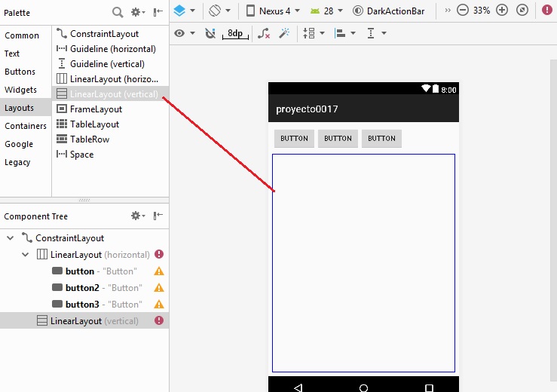The image size is (557, 392).
Task: Search the Palette with magnifier icon
Action: pyautogui.click(x=118, y=12)
